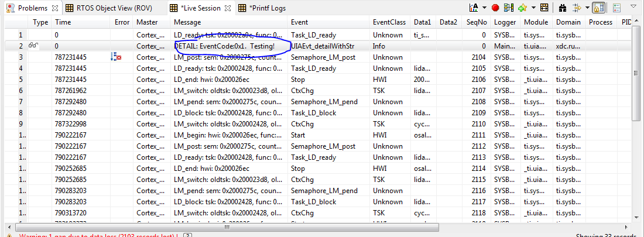The width and height of the screenshot is (644, 237).
Task: Select the 'DETAIL: EventCode:0x1. Testing!' message
Action: pyautogui.click(x=224, y=46)
